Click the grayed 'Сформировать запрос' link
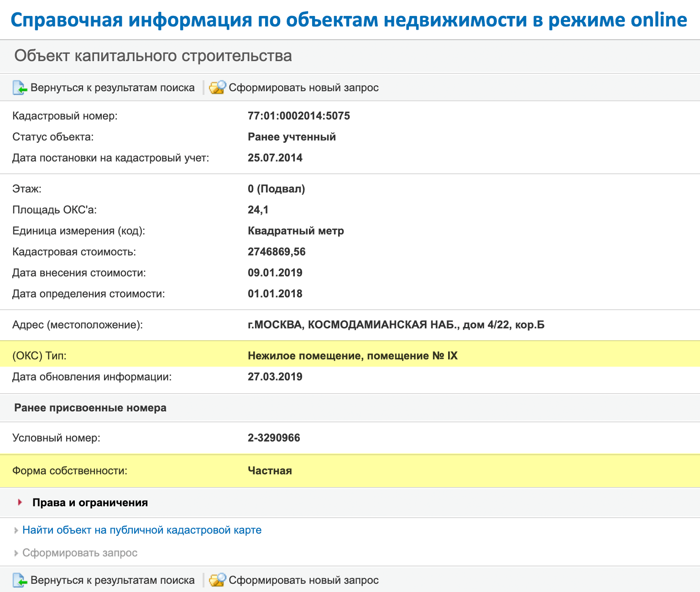This screenshot has height=592, width=700. click(x=80, y=553)
